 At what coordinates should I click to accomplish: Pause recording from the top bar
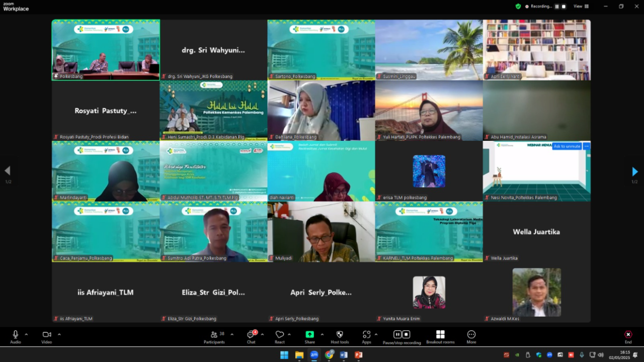[x=557, y=7]
